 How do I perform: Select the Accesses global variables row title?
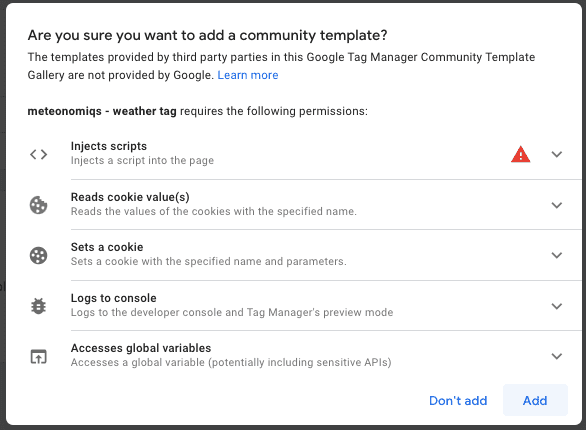[141, 348]
